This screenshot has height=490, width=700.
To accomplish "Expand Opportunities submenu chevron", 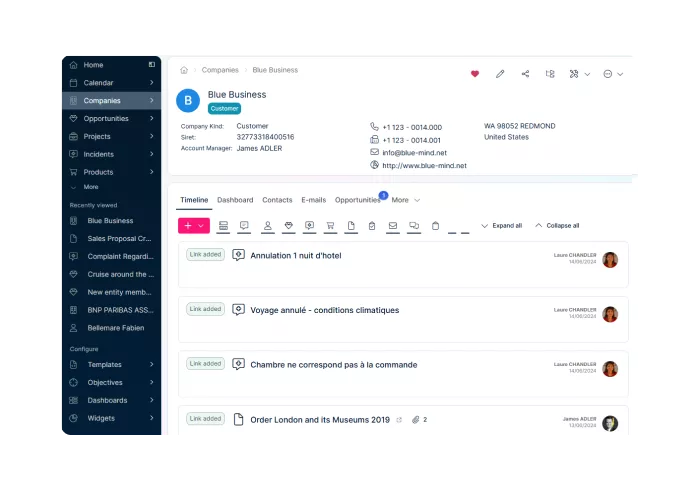I will [152, 118].
